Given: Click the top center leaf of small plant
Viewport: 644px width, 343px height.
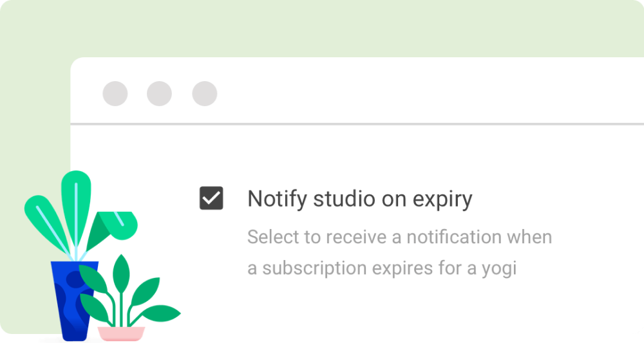Looking at the screenshot, I should 121,274.
